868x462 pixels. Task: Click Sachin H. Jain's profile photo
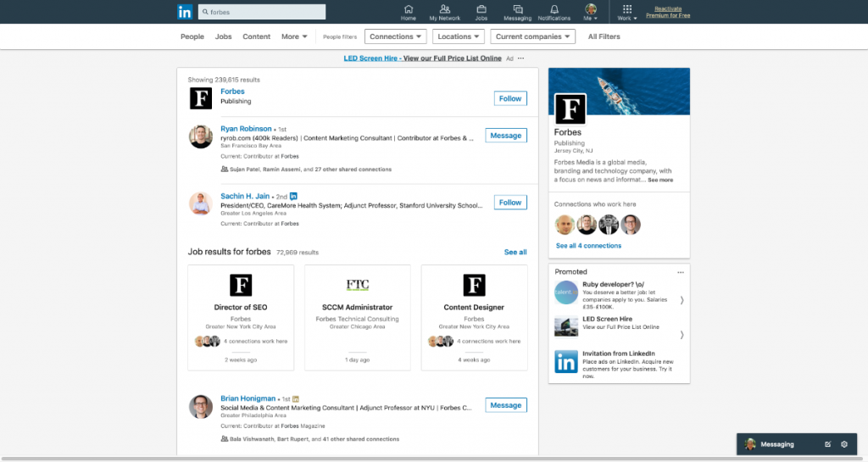click(x=200, y=203)
